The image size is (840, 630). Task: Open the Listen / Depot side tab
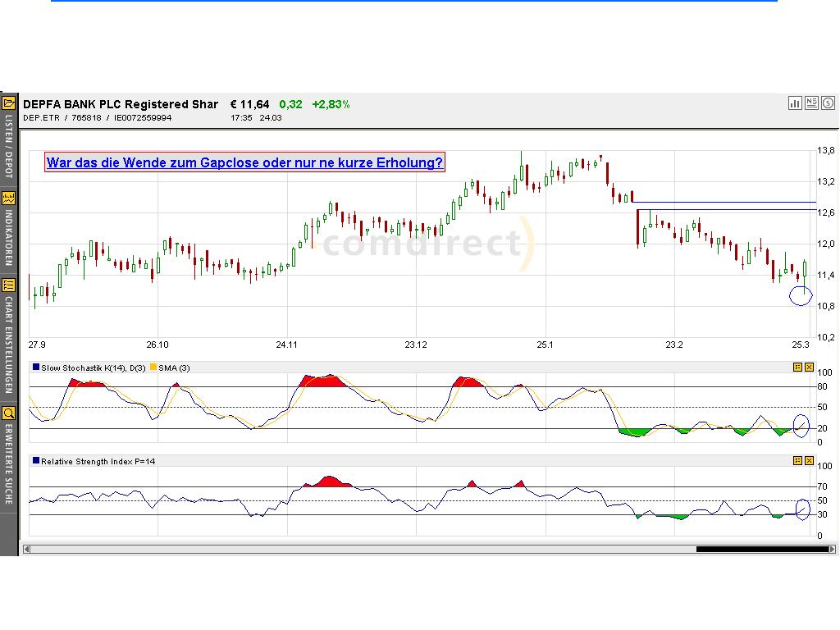[9, 146]
